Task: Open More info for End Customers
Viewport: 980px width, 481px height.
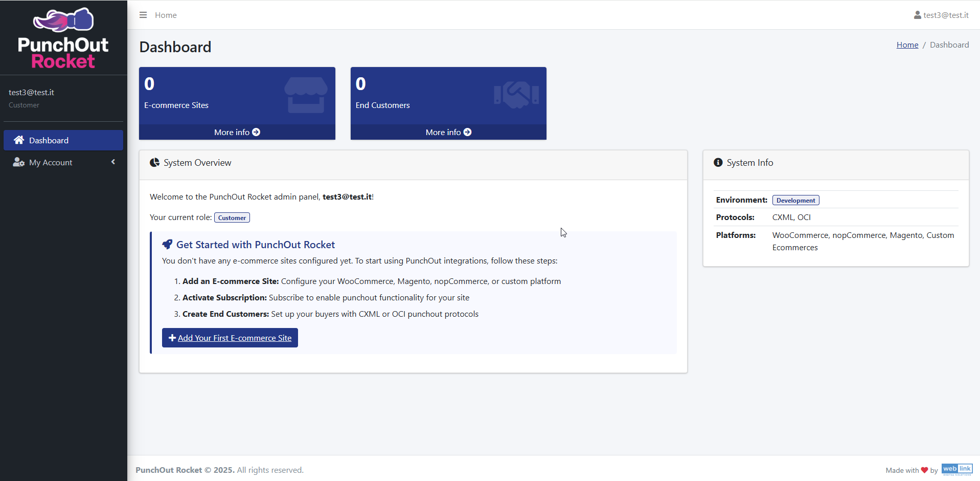Action: 448,132
